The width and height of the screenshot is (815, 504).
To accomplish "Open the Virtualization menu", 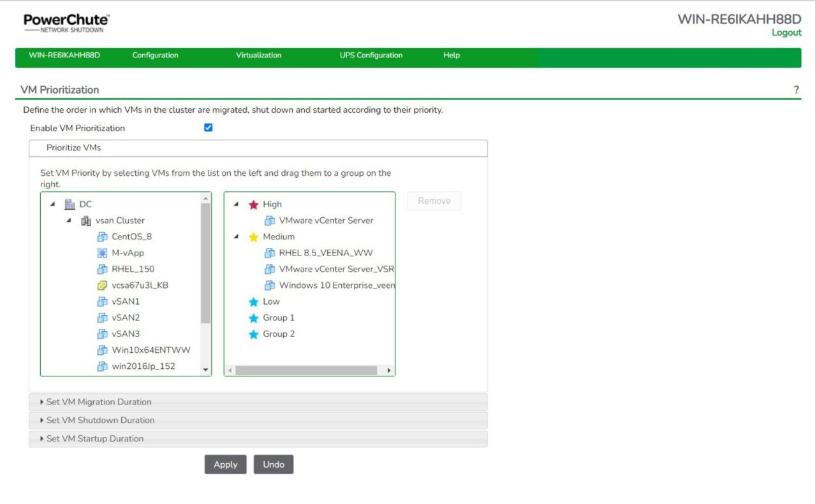I will click(x=258, y=55).
